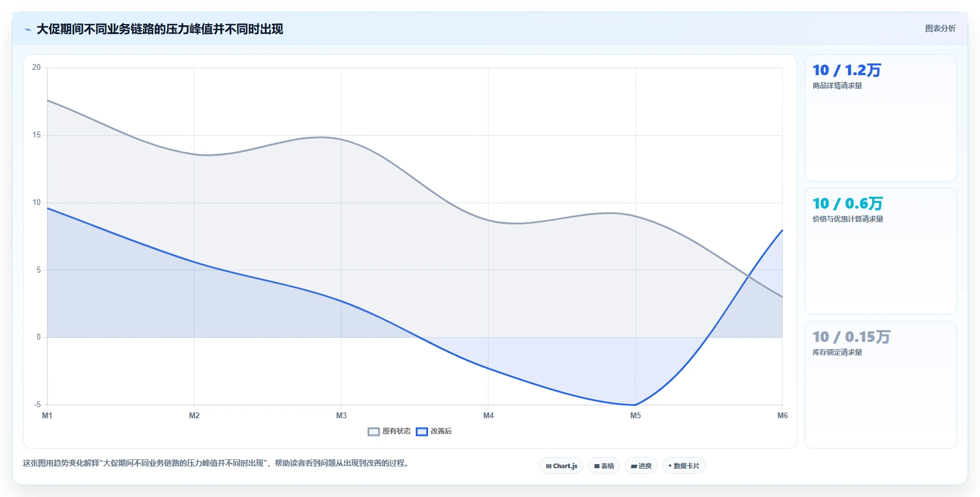980x497 pixels.
Task: Click the M6 x-axis label
Action: pyautogui.click(x=782, y=415)
